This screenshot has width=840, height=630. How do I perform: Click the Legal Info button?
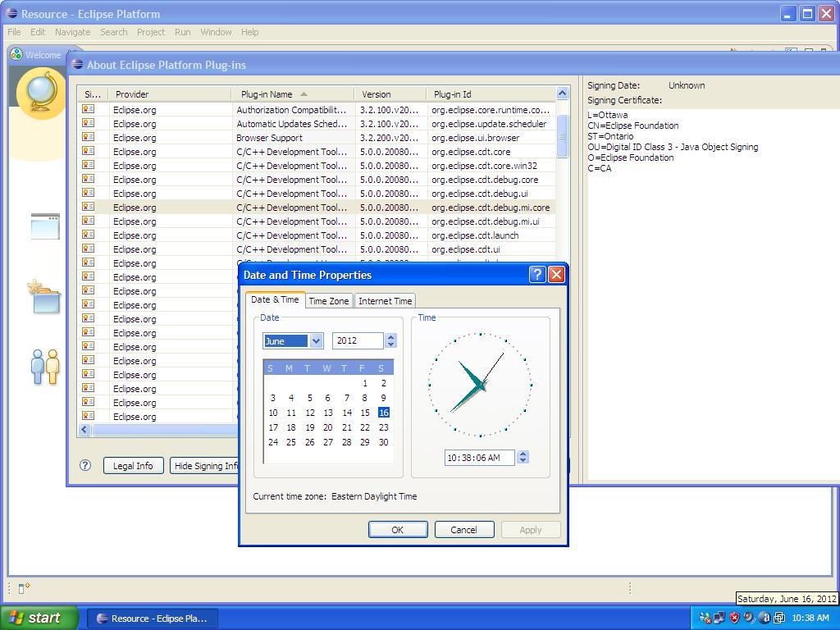[x=133, y=466]
